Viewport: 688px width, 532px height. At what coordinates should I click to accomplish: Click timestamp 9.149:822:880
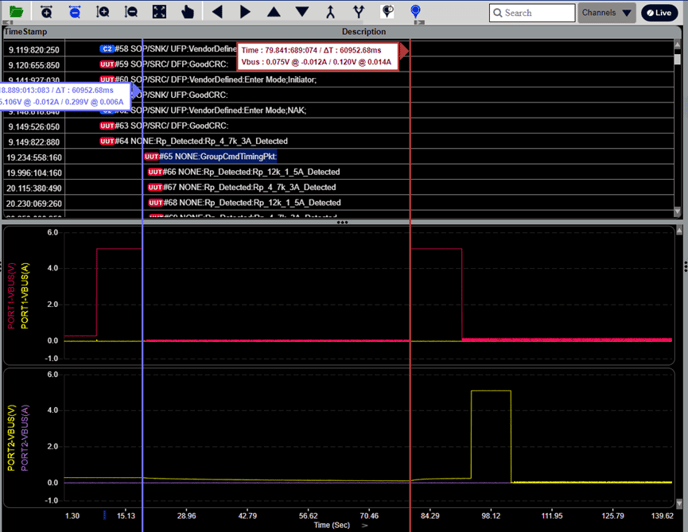(34, 142)
